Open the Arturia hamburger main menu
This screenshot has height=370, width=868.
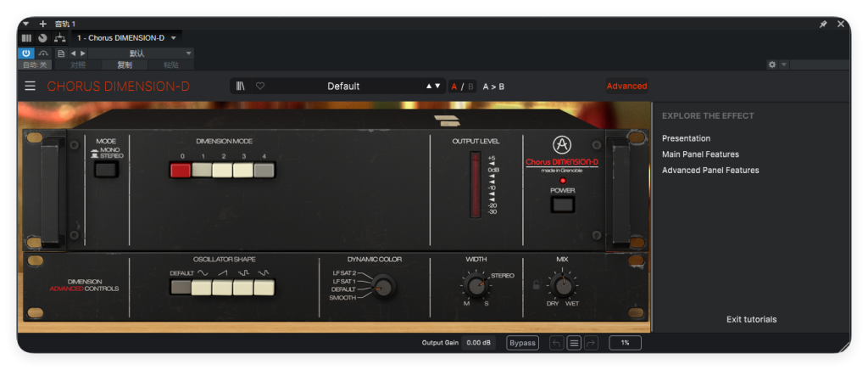point(30,86)
